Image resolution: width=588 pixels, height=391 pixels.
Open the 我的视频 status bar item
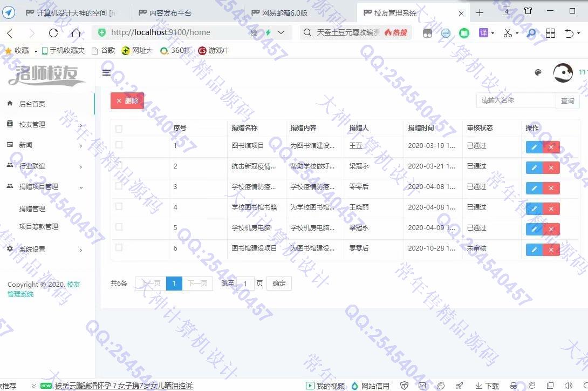click(x=325, y=386)
